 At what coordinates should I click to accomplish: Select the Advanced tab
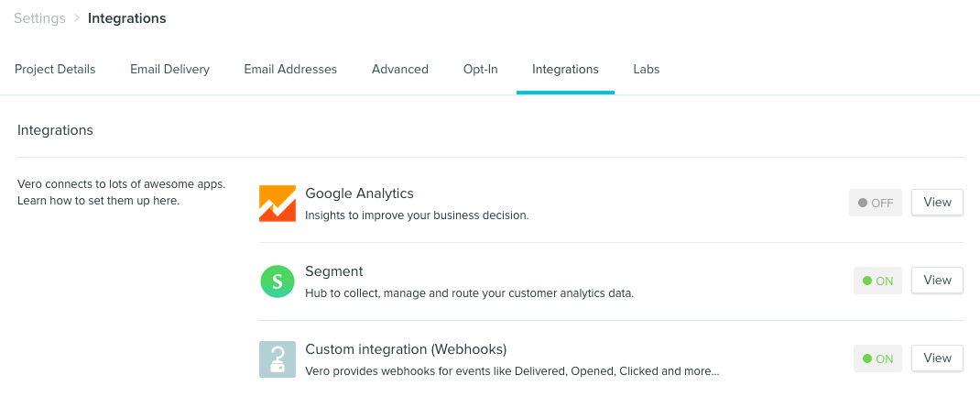pyautogui.click(x=400, y=69)
